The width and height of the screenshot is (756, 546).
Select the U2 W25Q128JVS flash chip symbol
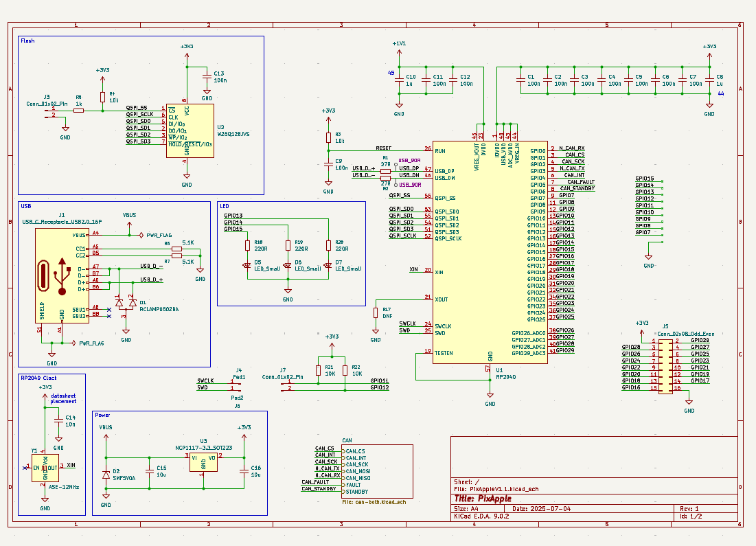click(190, 130)
